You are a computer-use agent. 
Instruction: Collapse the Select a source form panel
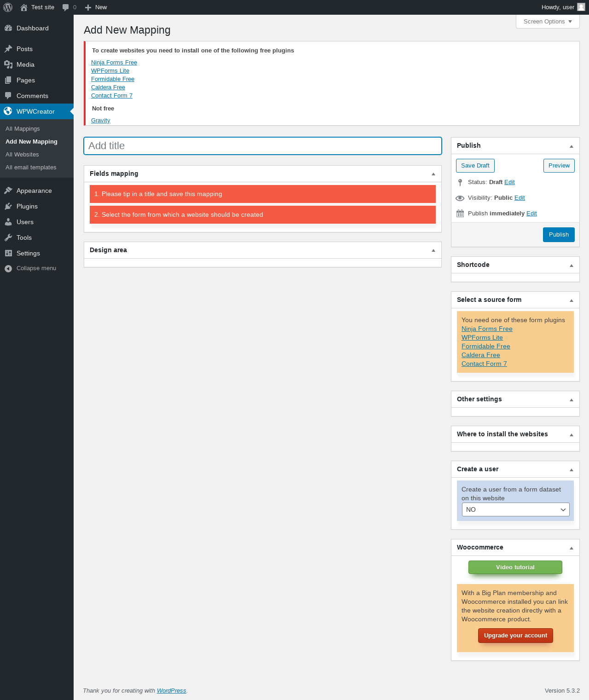tap(572, 300)
